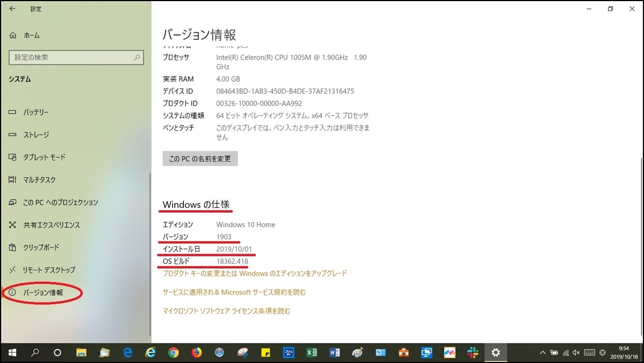Launch Slack from taskbar
The image size is (644, 363).
pyautogui.click(x=473, y=352)
